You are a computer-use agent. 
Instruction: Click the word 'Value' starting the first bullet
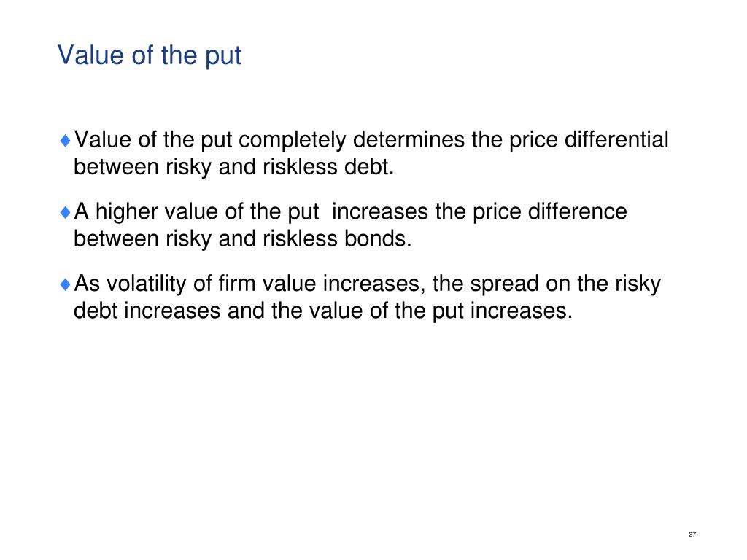[x=102, y=139]
